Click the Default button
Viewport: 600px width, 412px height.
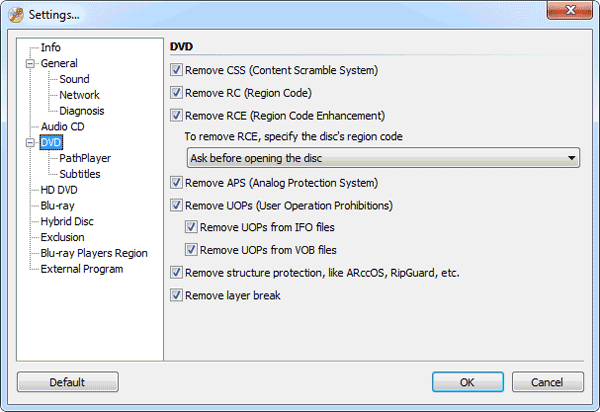(68, 382)
